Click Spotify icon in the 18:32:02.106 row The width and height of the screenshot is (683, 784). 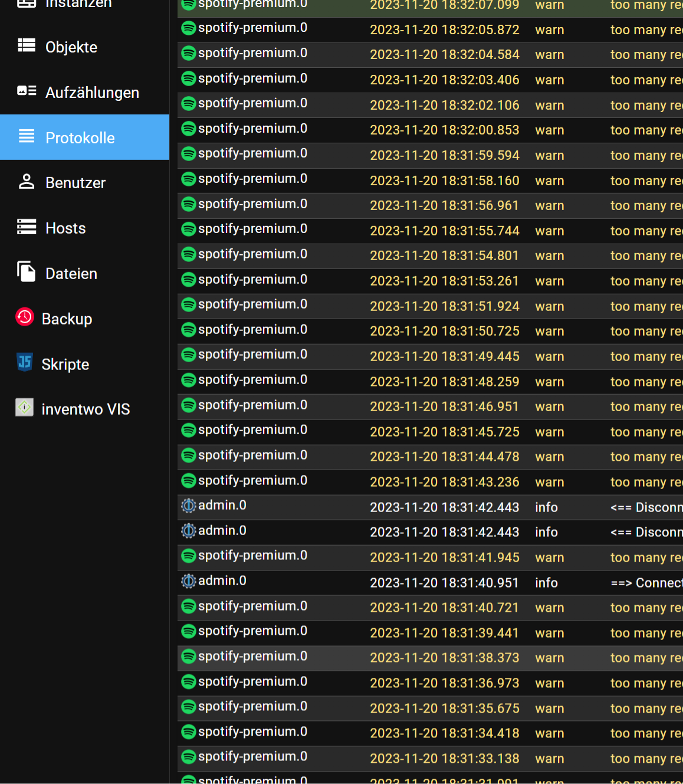click(189, 104)
